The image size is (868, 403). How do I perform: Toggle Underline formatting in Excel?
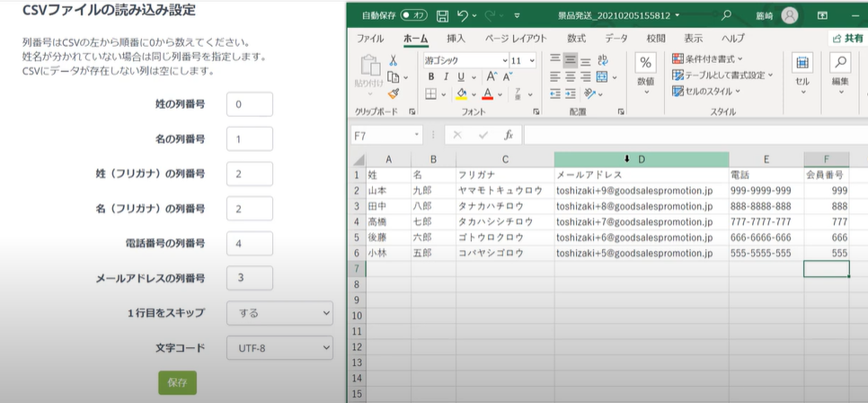pos(459,77)
